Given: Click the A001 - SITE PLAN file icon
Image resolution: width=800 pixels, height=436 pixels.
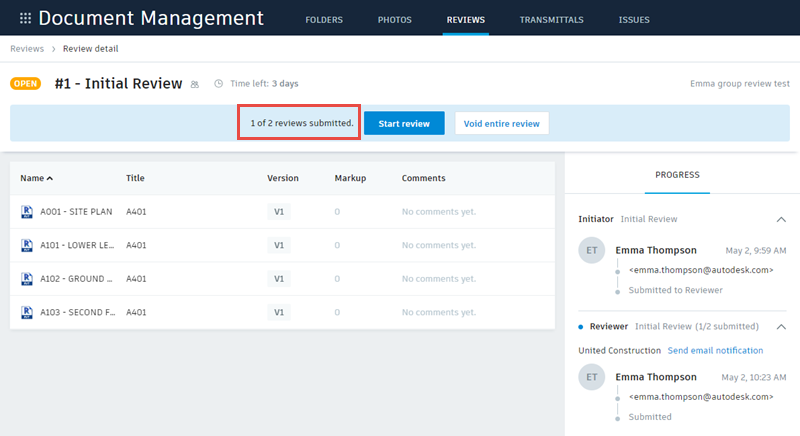Looking at the screenshot, I should tap(28, 211).
